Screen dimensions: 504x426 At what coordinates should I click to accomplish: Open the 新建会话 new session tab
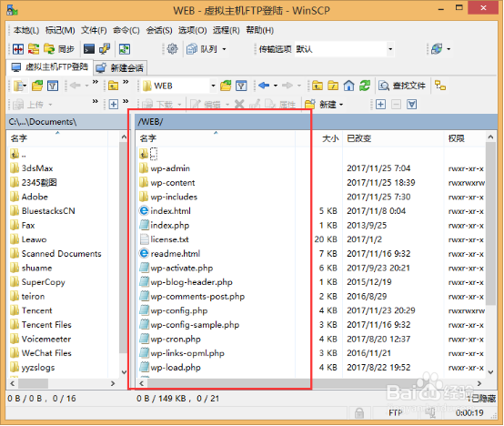120,67
